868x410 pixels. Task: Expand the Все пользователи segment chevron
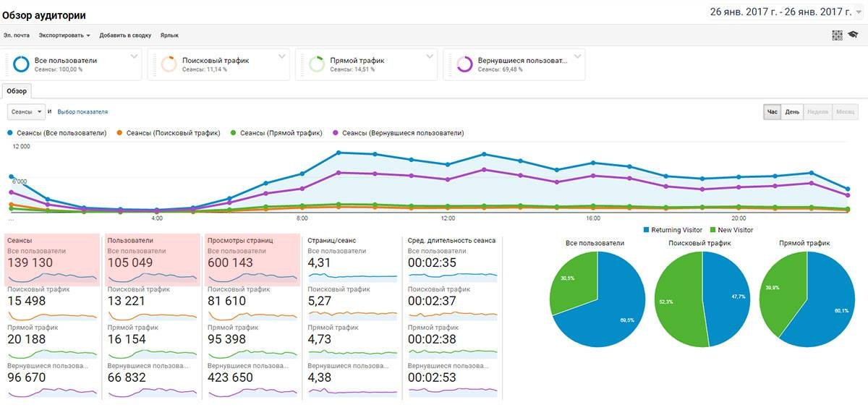(x=134, y=57)
